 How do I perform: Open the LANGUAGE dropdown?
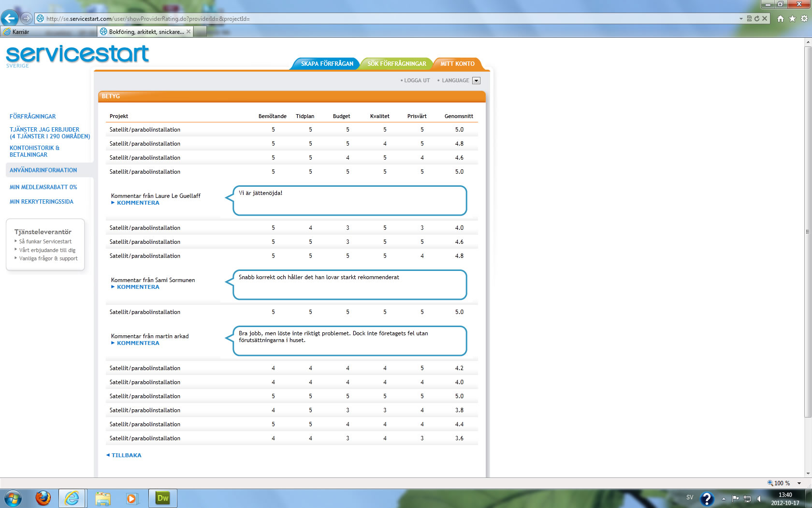pyautogui.click(x=477, y=80)
